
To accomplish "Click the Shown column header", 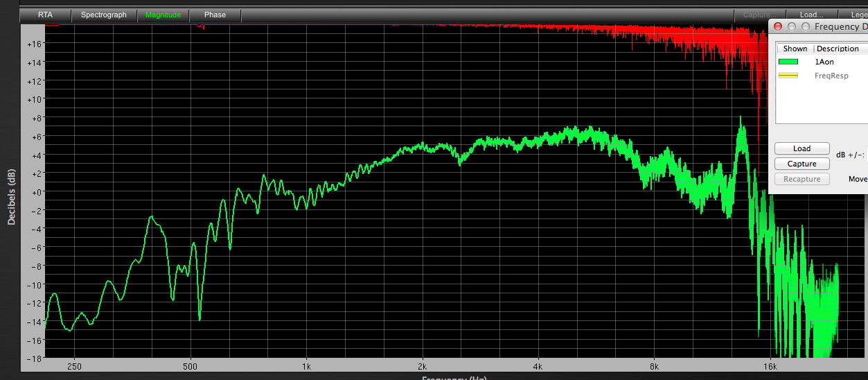I will click(795, 49).
